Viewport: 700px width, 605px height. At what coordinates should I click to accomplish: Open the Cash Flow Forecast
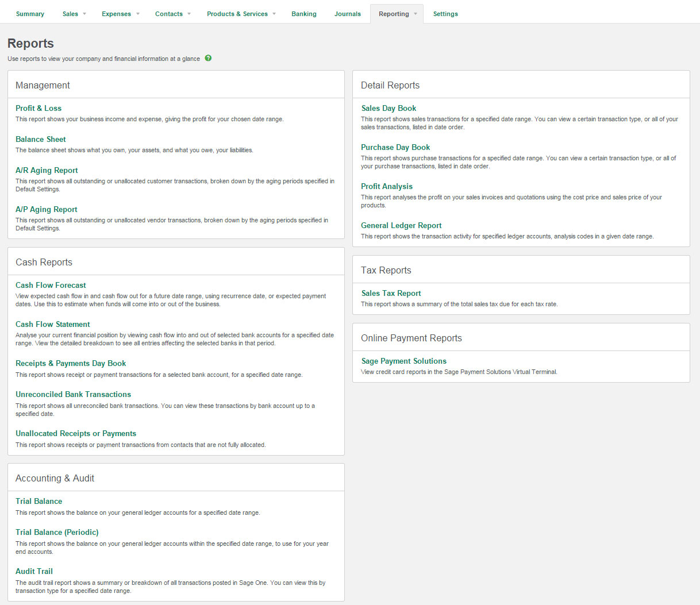pos(51,285)
